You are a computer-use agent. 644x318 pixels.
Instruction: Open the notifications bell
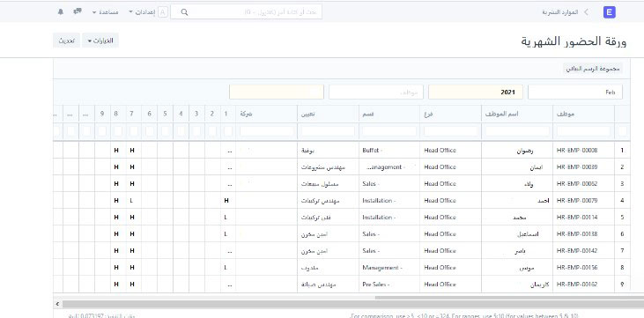(61, 12)
